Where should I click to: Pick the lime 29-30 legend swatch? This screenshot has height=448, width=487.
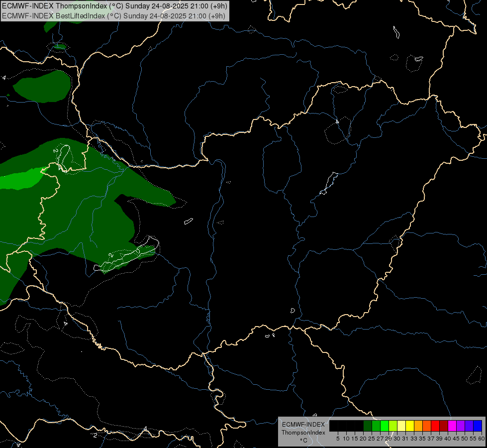tap(393, 426)
